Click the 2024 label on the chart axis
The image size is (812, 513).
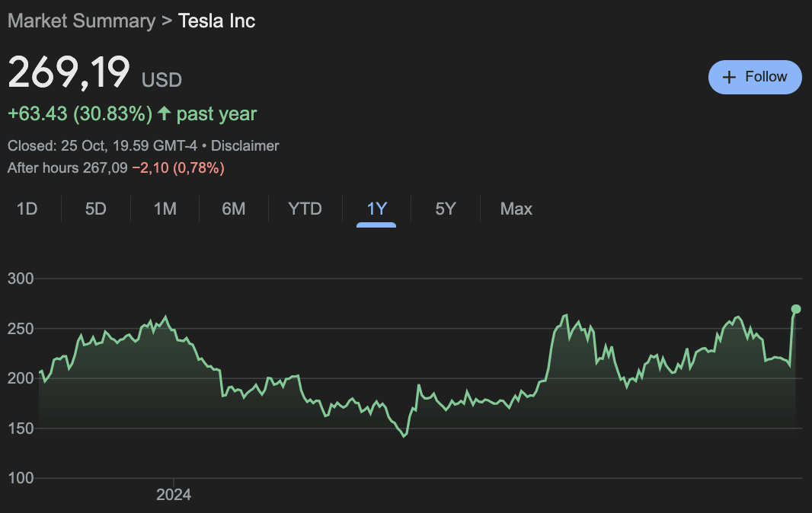coord(174,495)
